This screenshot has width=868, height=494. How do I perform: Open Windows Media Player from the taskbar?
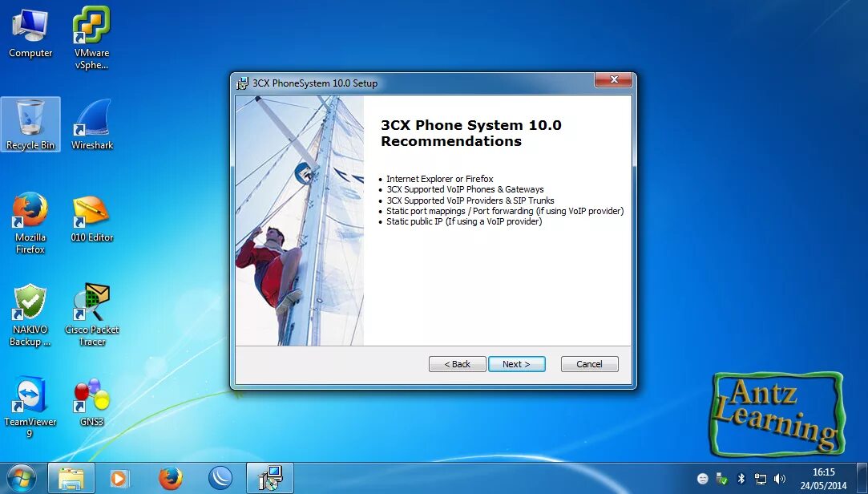(119, 478)
